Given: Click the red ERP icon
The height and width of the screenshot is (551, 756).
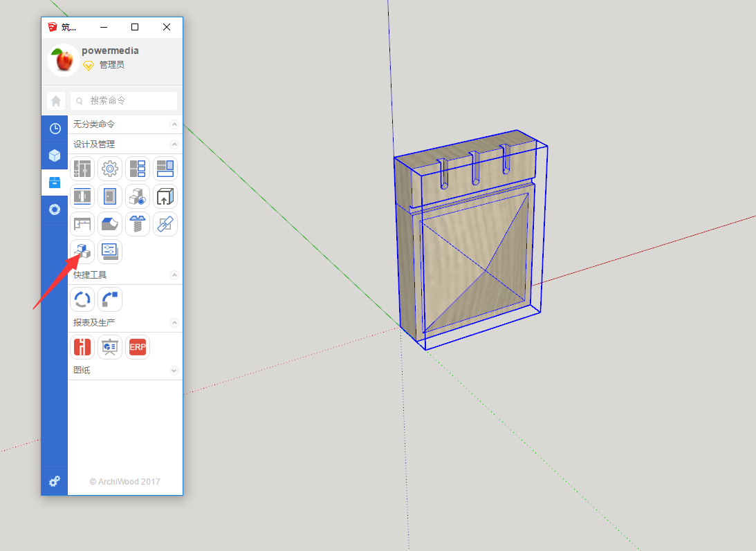Looking at the screenshot, I should pos(138,347).
